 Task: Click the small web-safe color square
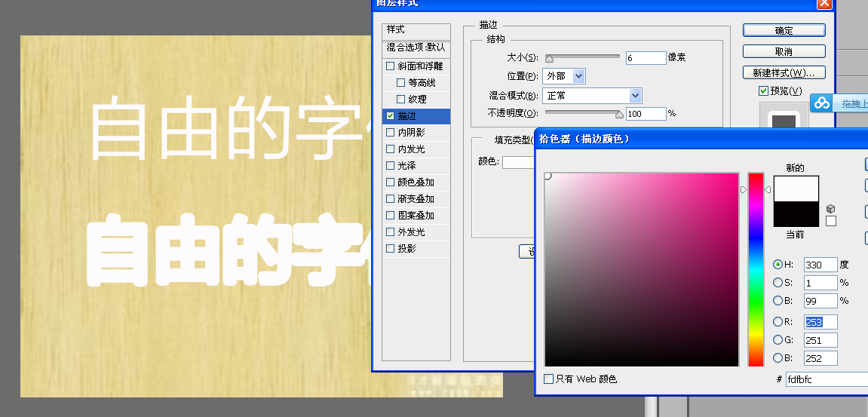[831, 221]
